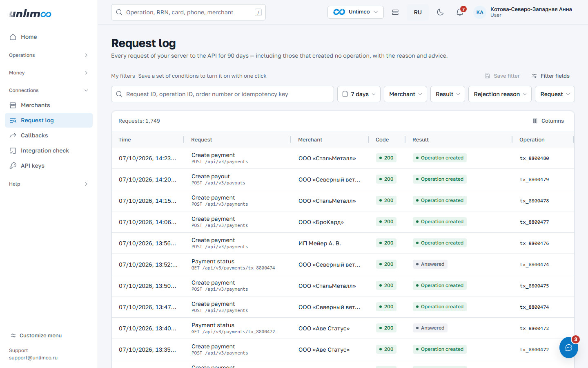Click GET /api/v3/payments/tx_8800474 request
This screenshot has width=588, height=368.
pyautogui.click(x=233, y=268)
